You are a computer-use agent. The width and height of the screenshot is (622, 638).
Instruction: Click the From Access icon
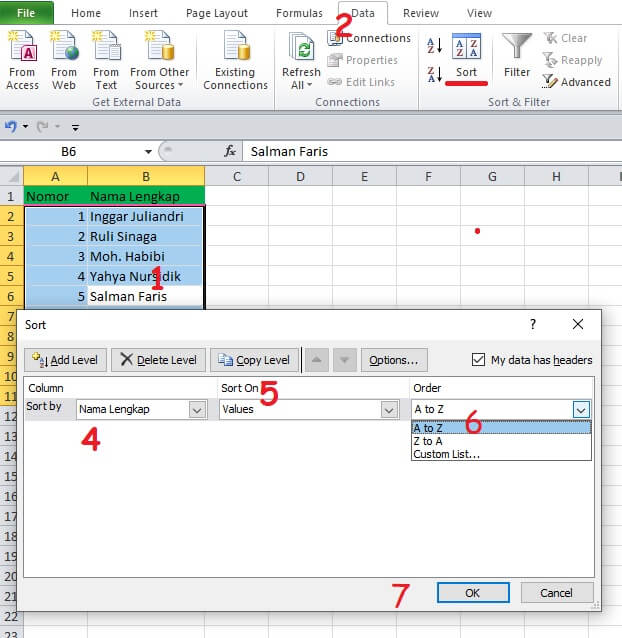point(23,46)
